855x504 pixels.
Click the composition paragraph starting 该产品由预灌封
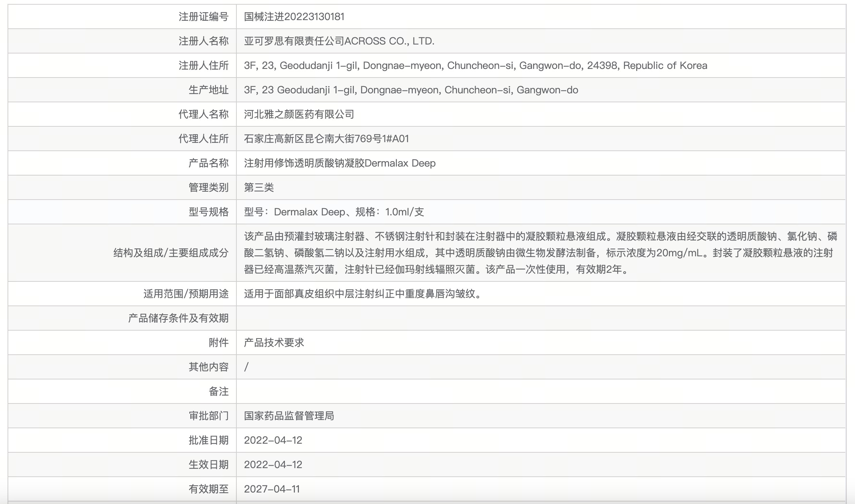coord(541,253)
